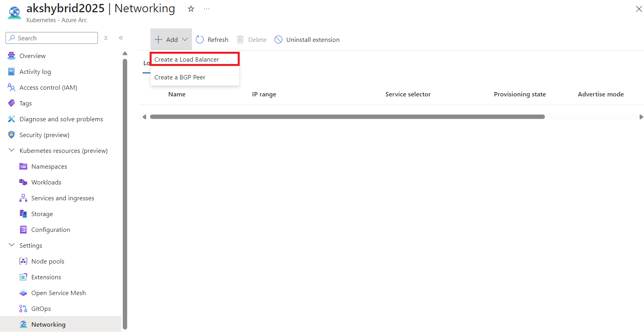Image resolution: width=644 pixels, height=333 pixels.
Task: Click Uninstall extension in the toolbar
Action: coord(307,40)
